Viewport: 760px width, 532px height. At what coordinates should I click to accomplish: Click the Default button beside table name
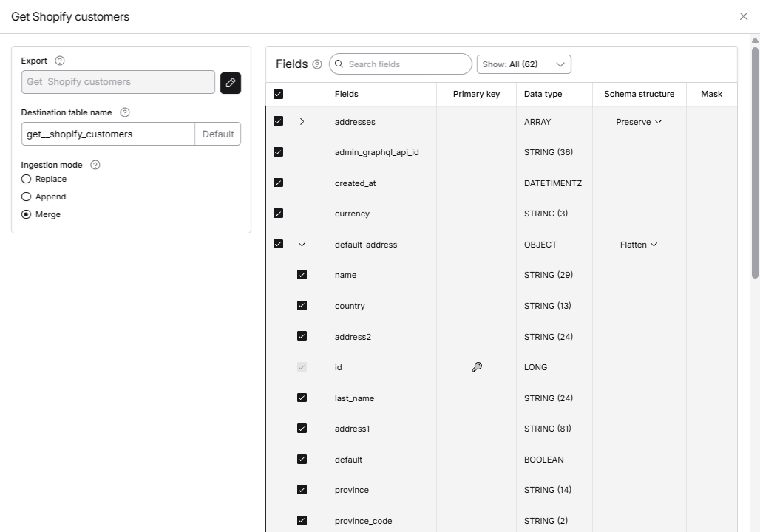[x=217, y=134]
